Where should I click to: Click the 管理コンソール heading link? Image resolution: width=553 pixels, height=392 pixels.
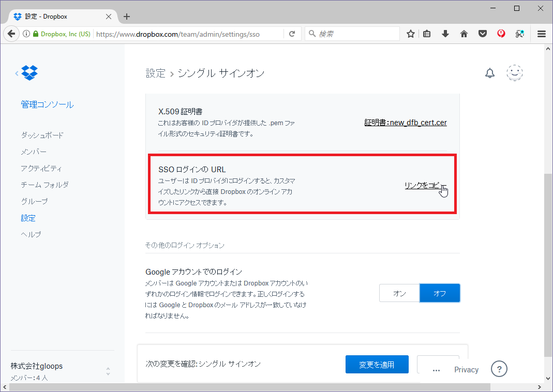tap(47, 104)
